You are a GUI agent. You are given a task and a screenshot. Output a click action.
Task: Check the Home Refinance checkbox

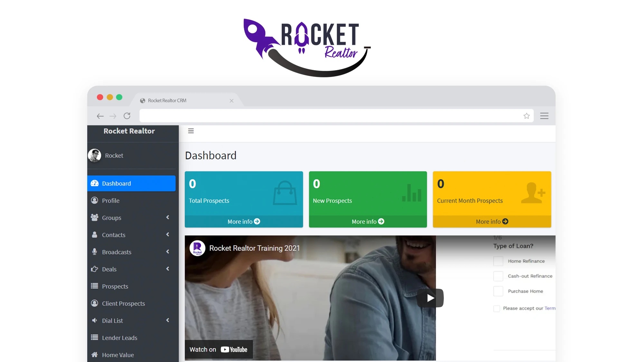click(x=498, y=261)
